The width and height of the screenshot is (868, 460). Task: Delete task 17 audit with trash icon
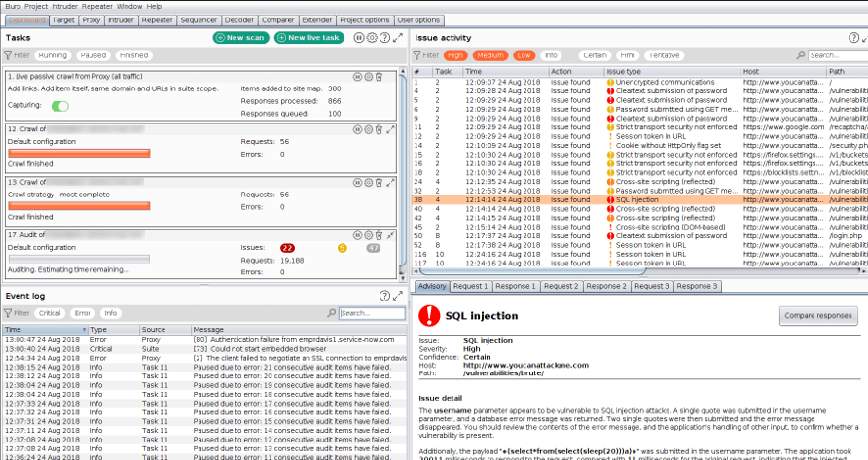(x=379, y=235)
